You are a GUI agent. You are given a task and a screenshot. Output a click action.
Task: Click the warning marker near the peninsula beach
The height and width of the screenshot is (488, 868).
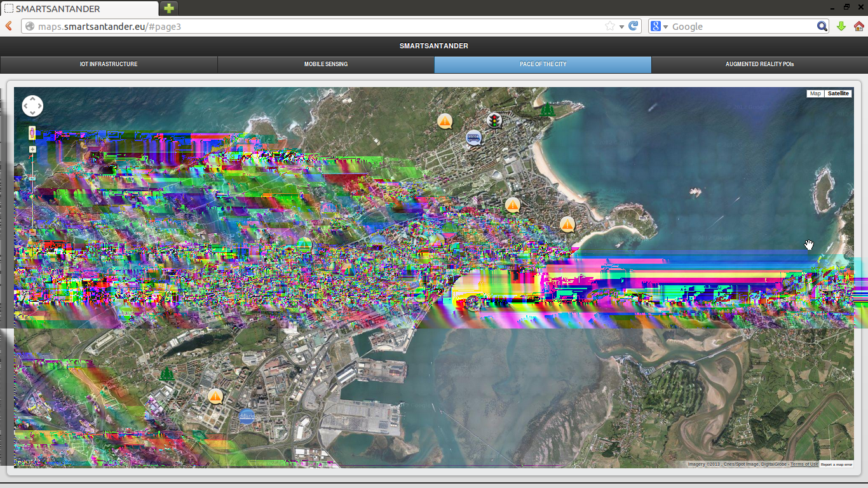pyautogui.click(x=567, y=224)
